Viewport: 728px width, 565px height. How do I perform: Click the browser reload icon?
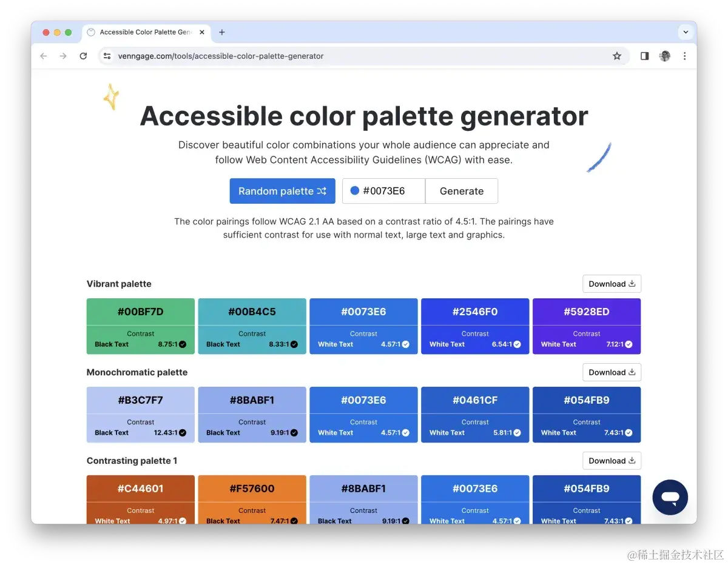tap(83, 56)
